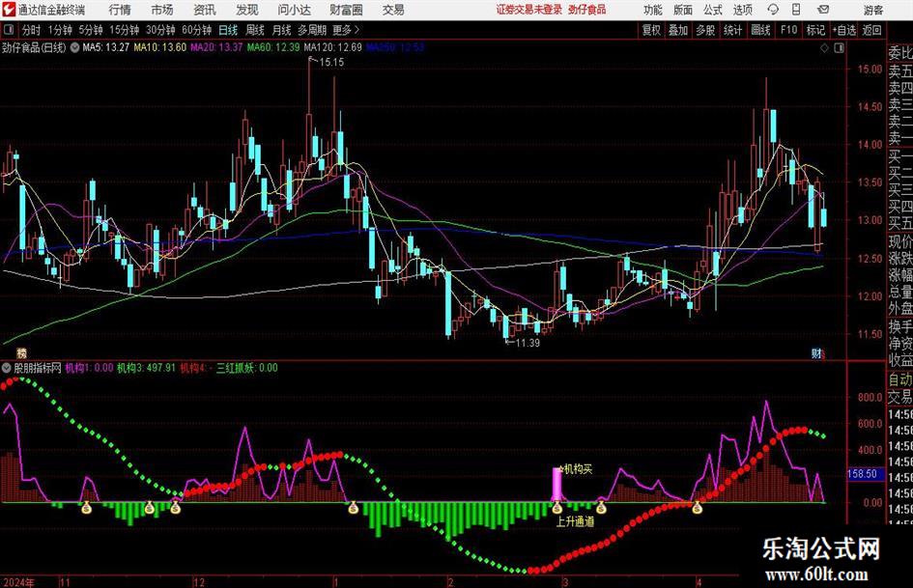This screenshot has width=913, height=588.
Task: Switch to 5分钟 timeframe
Action: 90,30
